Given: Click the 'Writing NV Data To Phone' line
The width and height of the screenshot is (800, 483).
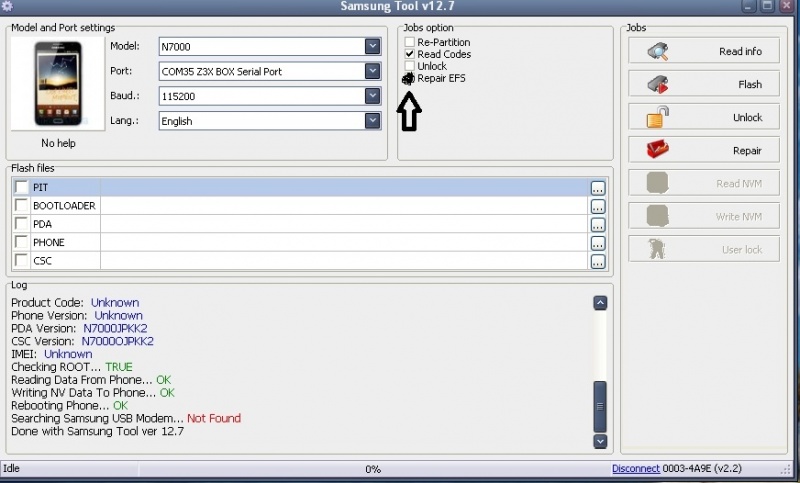Looking at the screenshot, I should [x=93, y=393].
